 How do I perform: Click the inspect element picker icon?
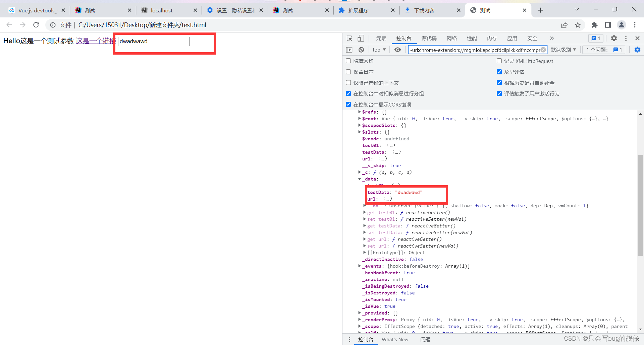pos(350,38)
